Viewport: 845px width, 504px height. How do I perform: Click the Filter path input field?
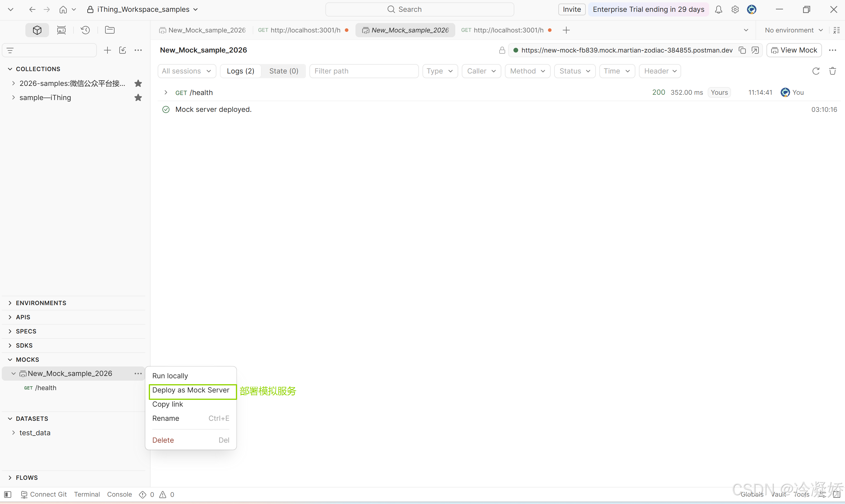[x=364, y=71]
